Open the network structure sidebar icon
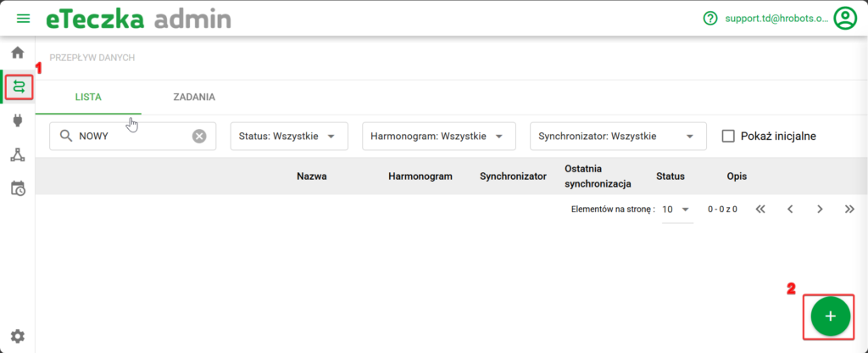Screen dimensions: 868x353 point(18,154)
